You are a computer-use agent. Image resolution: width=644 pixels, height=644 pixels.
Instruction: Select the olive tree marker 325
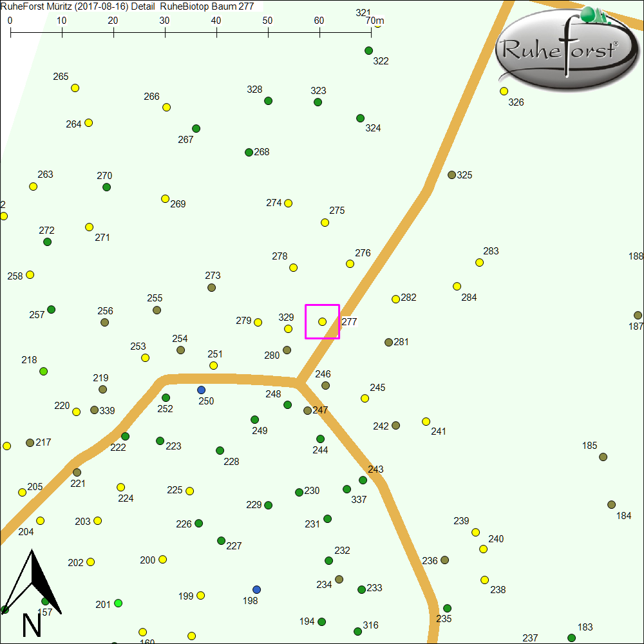pos(451,175)
